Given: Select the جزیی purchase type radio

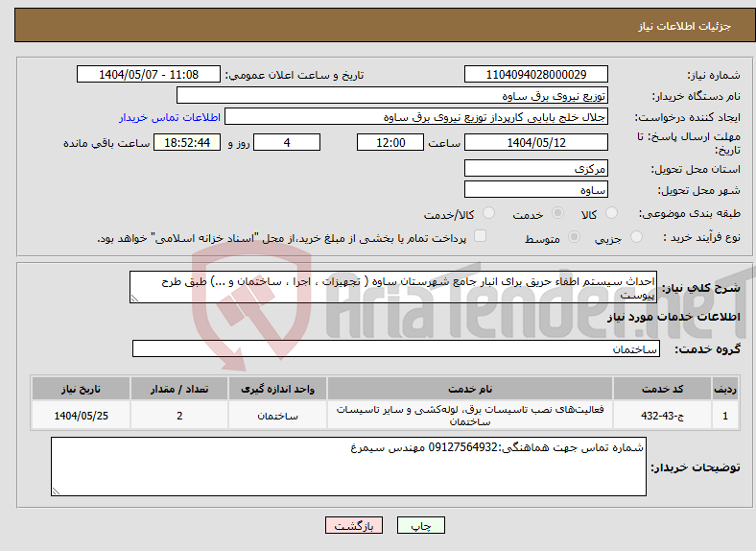Looking at the screenshot, I should click(x=636, y=237).
